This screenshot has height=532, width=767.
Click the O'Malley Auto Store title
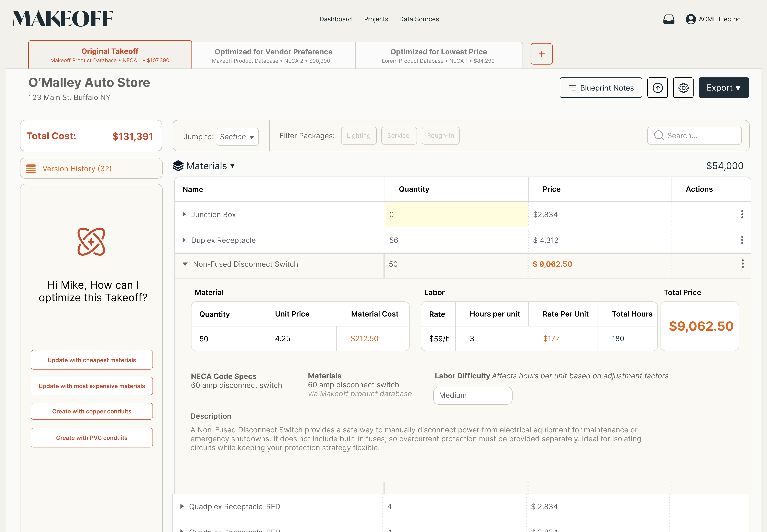point(89,82)
